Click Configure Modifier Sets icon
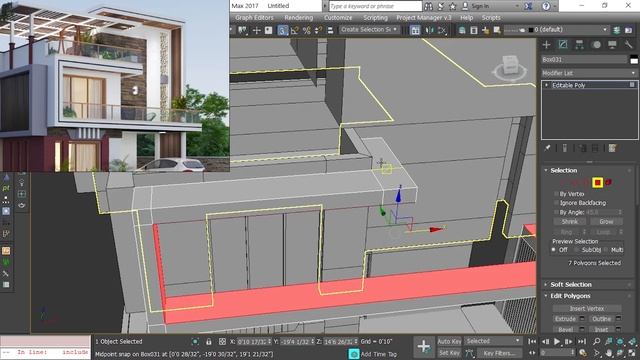This screenshot has height=360, width=640. coord(612,148)
